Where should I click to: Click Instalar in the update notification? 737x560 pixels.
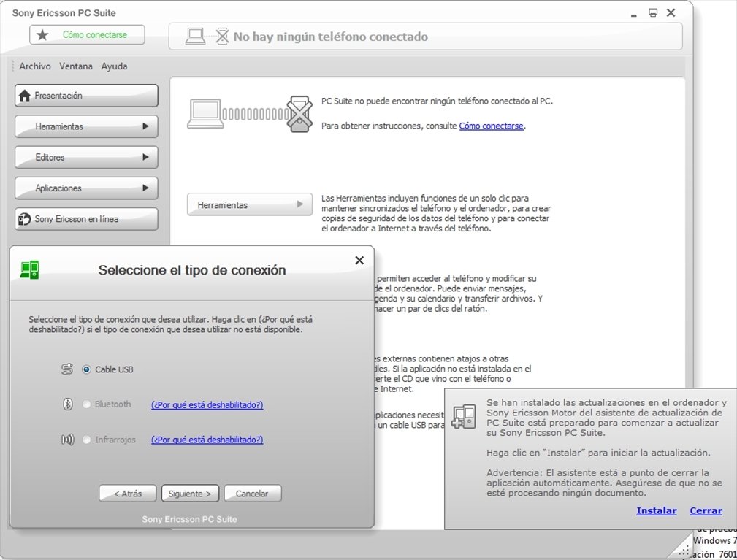coord(657,510)
